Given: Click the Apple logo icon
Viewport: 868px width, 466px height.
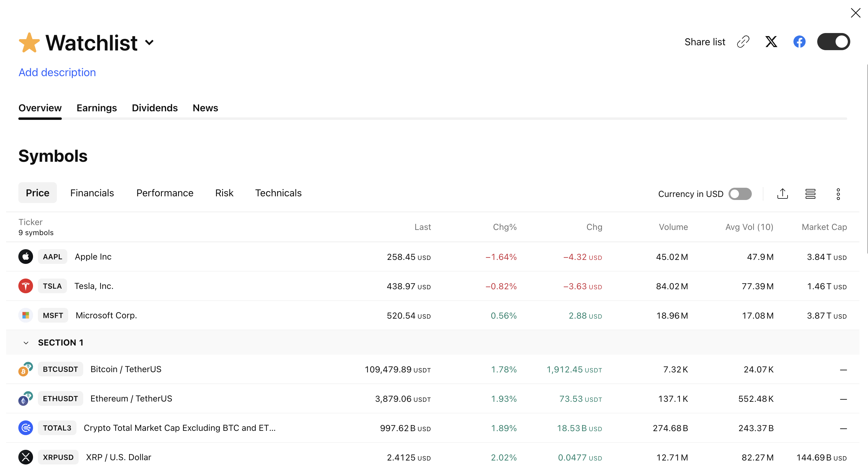Looking at the screenshot, I should pyautogui.click(x=26, y=257).
